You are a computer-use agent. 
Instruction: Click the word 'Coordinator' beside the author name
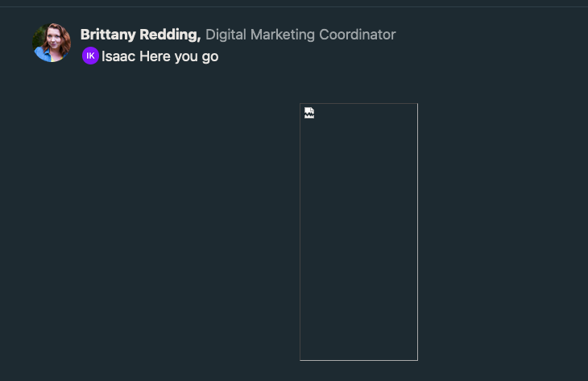358,35
